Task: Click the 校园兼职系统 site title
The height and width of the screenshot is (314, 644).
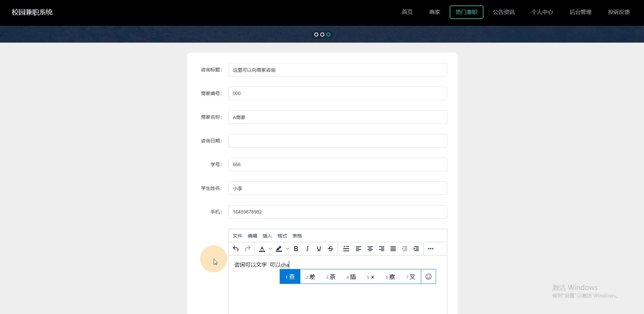Action: pyautogui.click(x=32, y=12)
